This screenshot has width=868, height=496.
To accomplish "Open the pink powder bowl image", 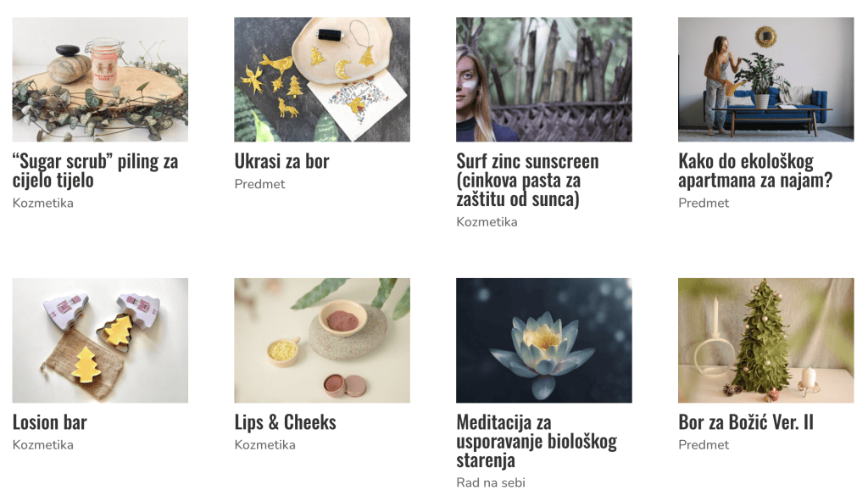I will (322, 341).
